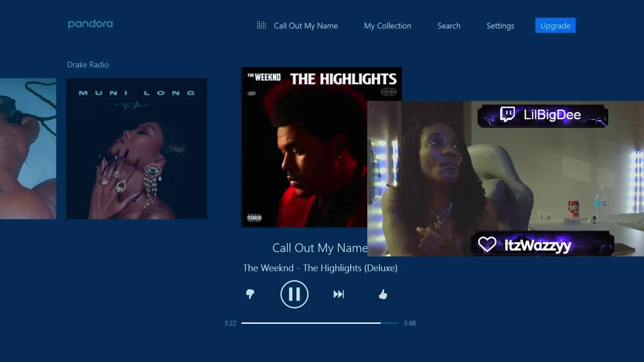This screenshot has width=644, height=362.
Task: Click the Upgrade button
Action: click(x=555, y=26)
